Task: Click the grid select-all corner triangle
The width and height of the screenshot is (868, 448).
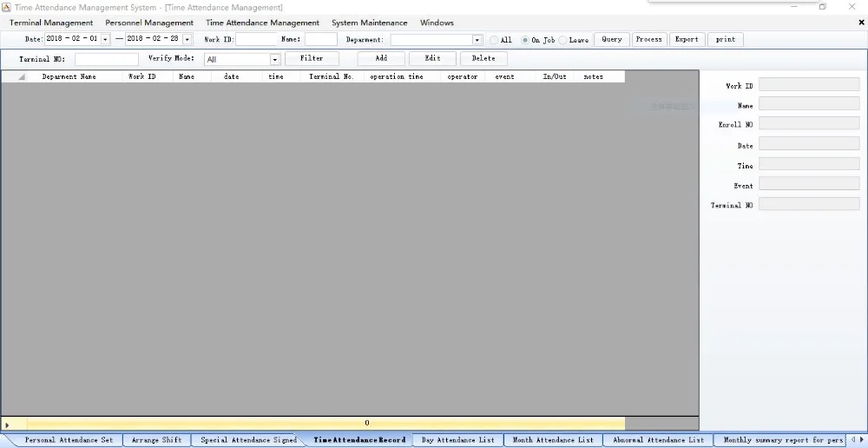Action: [22, 77]
